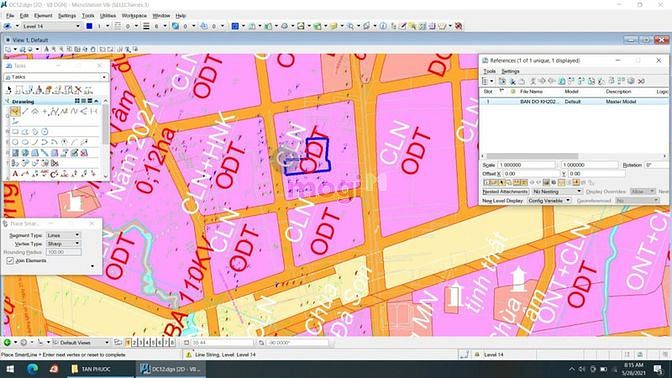Open the Element menu
The width and height of the screenshot is (672, 378).
43,16
